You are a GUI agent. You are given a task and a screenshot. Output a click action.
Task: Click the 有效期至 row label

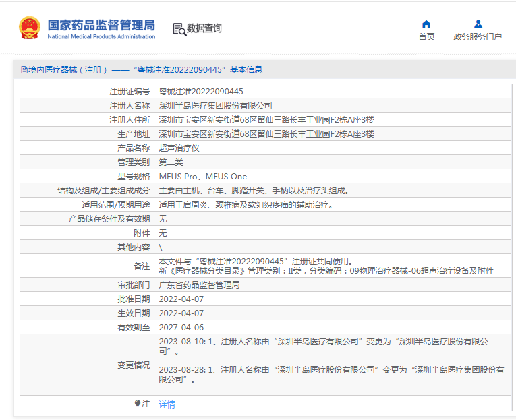pos(134,327)
